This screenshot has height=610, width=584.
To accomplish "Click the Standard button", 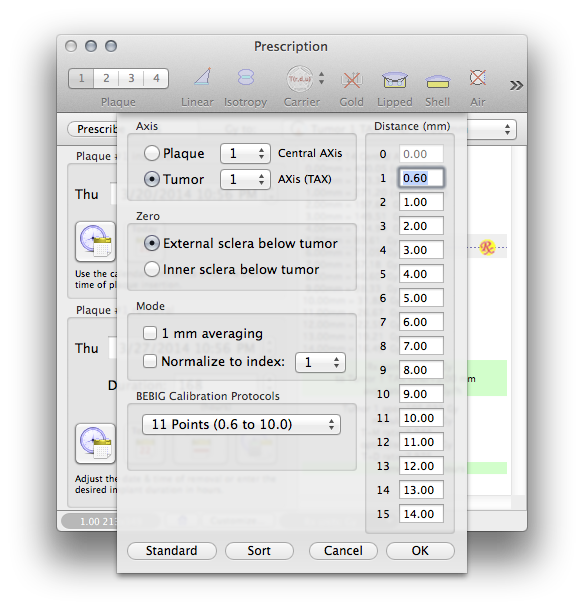I will click(172, 551).
